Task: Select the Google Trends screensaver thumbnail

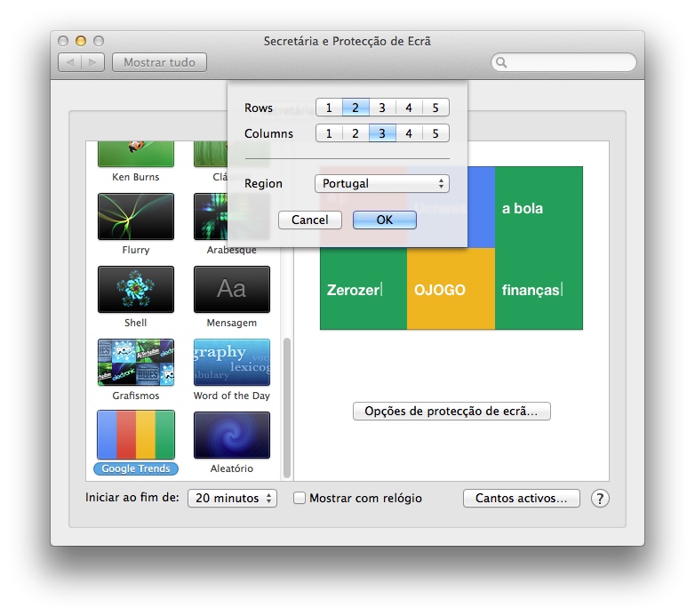Action: click(x=136, y=435)
